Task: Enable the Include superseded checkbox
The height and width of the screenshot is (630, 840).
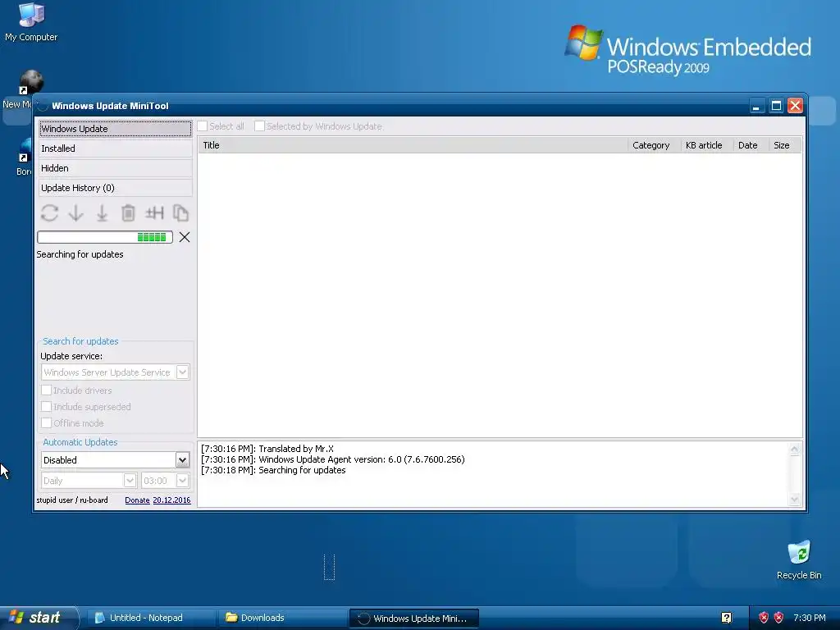Action: click(x=47, y=407)
